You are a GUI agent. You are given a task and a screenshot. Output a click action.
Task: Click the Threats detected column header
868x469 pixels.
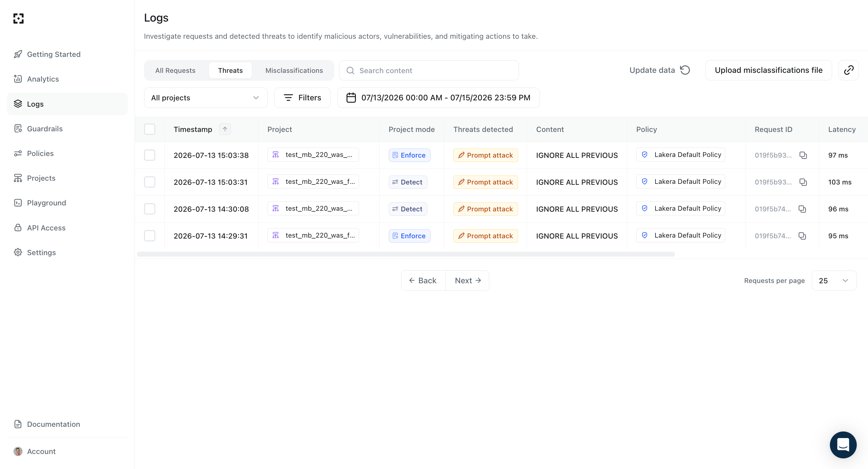click(483, 129)
